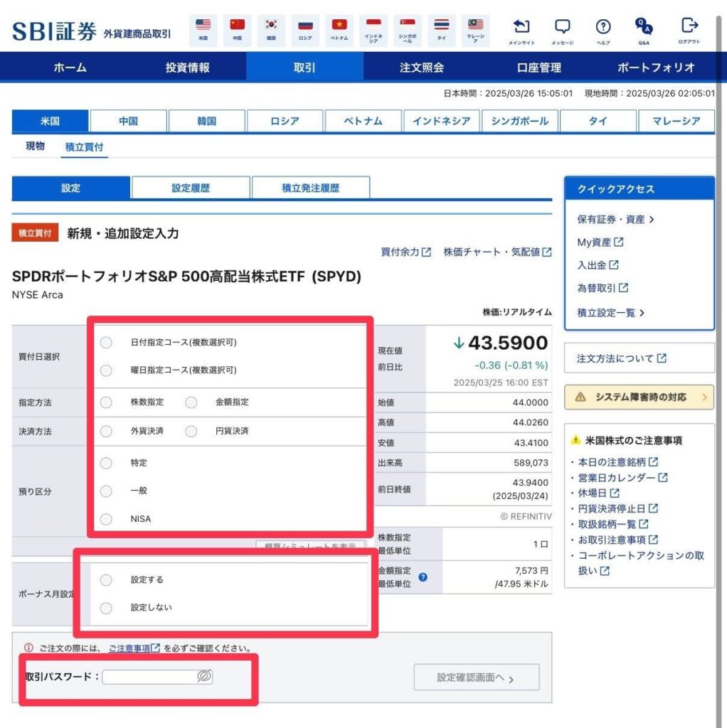Click the blue question mark help icon
Screen dimensions: 727x728
tap(423, 577)
